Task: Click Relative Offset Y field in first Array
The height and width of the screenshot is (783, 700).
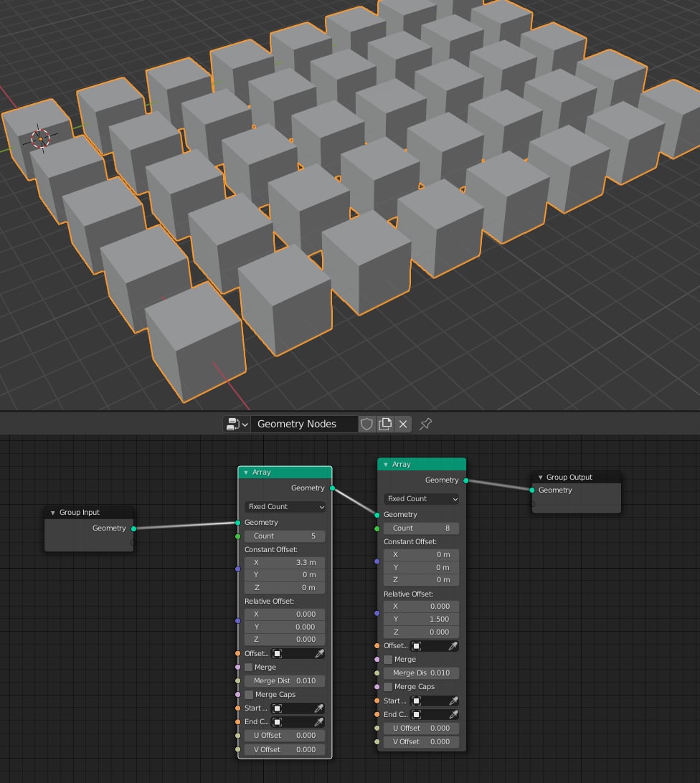Action: pos(285,627)
